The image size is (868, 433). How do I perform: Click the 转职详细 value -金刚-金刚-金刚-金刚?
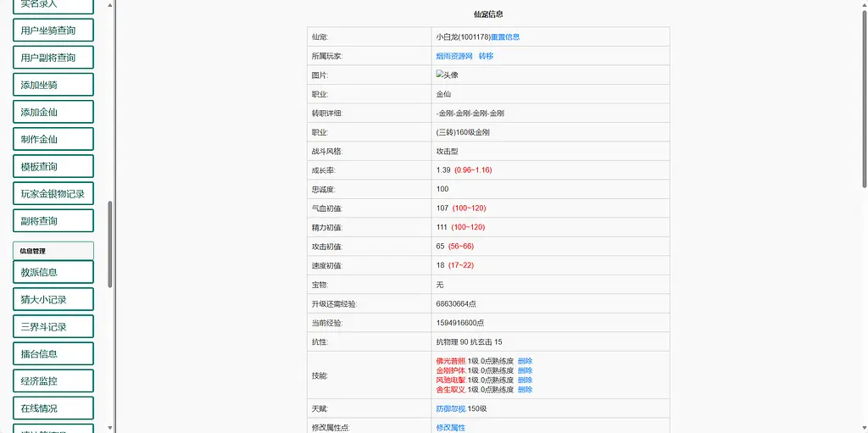(470, 113)
